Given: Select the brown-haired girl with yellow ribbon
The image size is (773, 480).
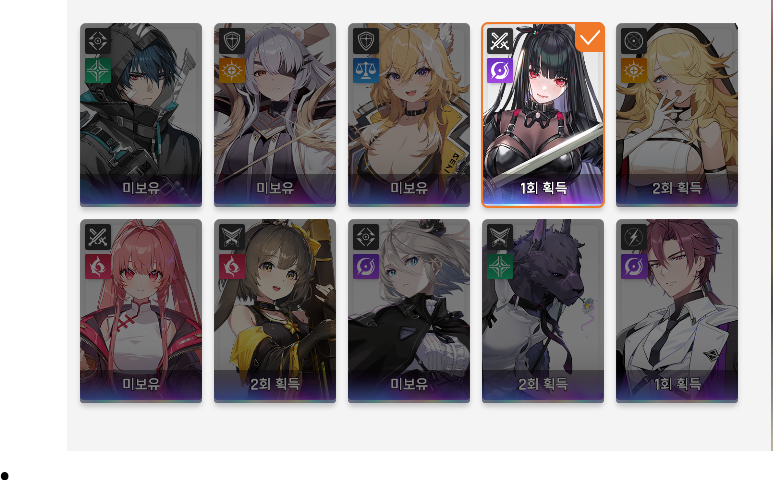Looking at the screenshot, I should (275, 311).
